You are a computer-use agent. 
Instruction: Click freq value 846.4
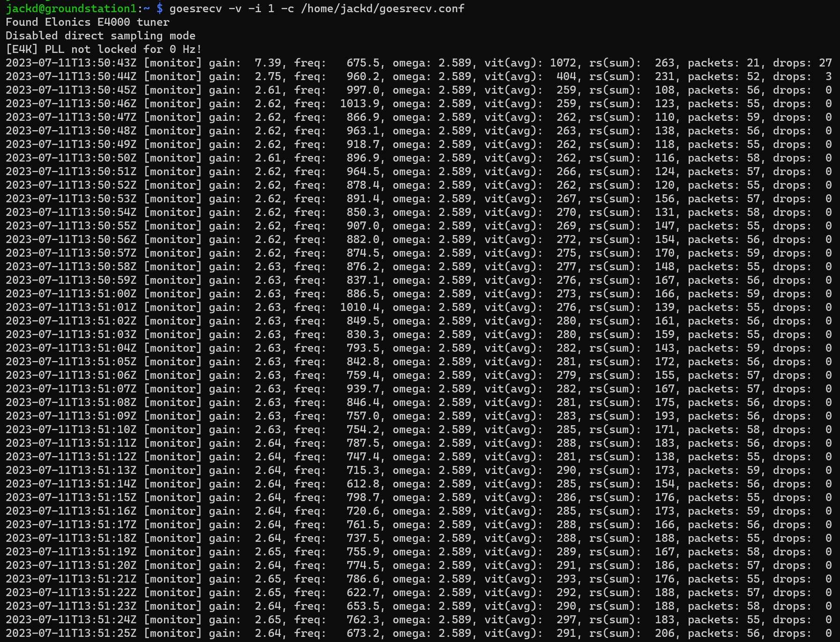(363, 402)
